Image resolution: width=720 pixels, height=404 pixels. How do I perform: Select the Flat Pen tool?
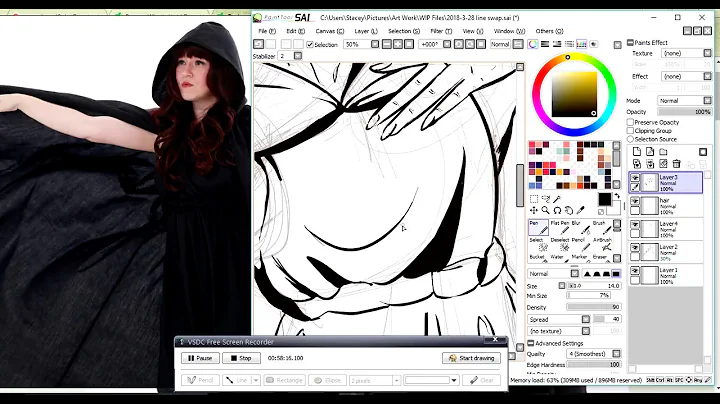tap(559, 227)
